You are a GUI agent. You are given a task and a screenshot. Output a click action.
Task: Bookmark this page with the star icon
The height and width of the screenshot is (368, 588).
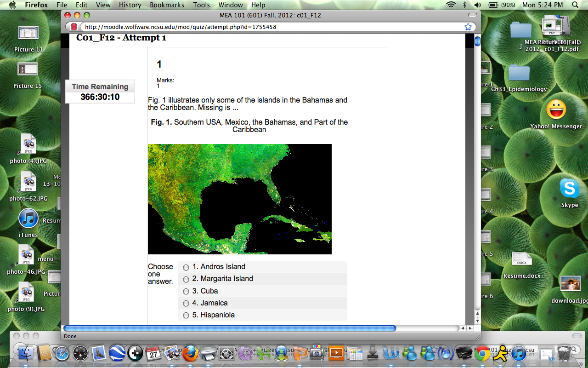point(468,27)
